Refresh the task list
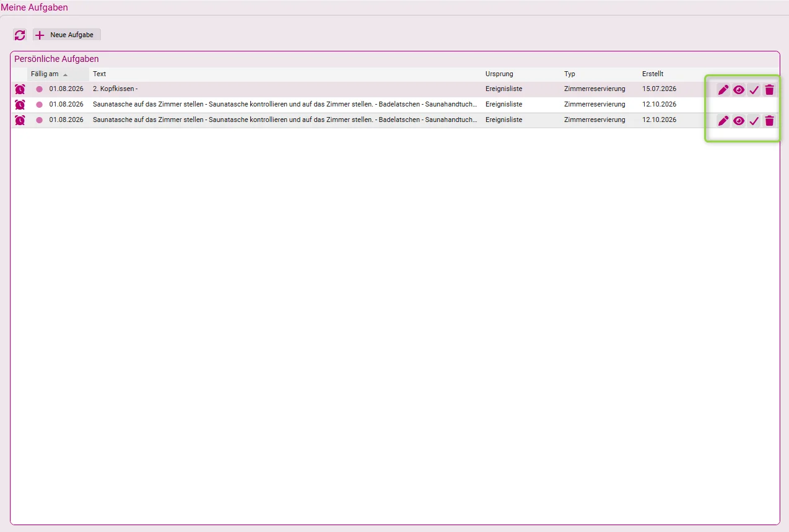The height and width of the screenshot is (532, 789). pos(20,35)
